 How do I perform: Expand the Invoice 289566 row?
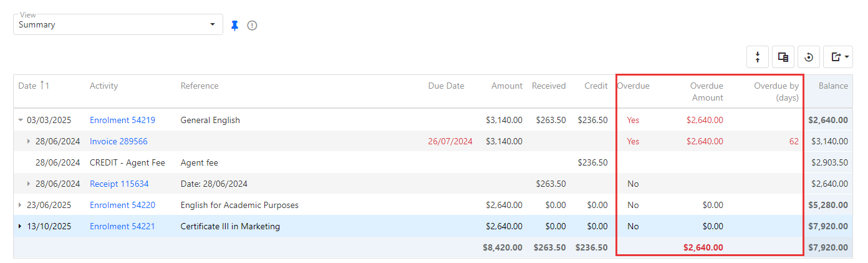29,141
